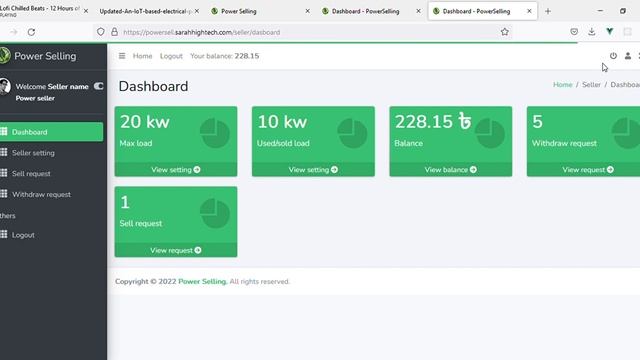The width and height of the screenshot is (640, 360).
Task: Click Seller in the breadcrumb
Action: pos(591,84)
